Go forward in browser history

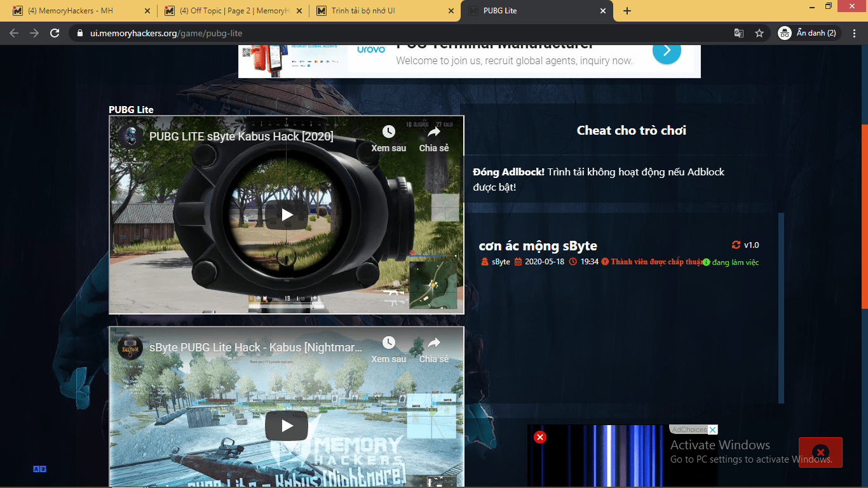34,33
